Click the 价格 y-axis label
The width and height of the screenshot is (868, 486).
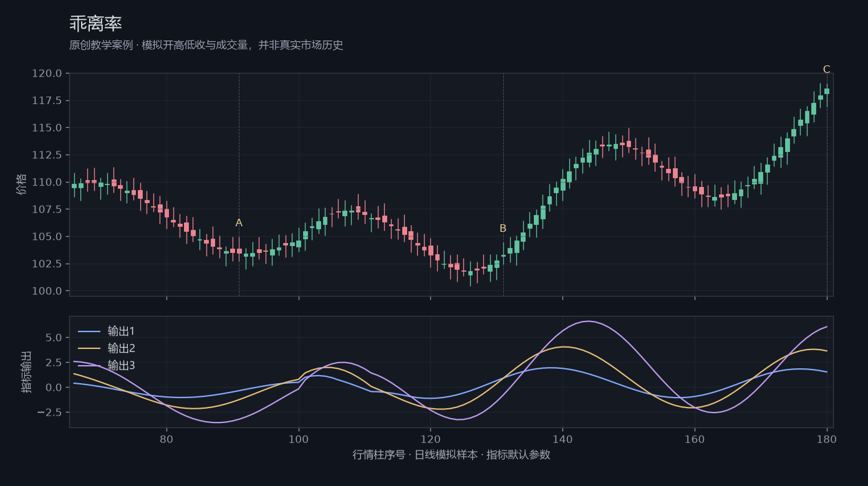pos(22,184)
